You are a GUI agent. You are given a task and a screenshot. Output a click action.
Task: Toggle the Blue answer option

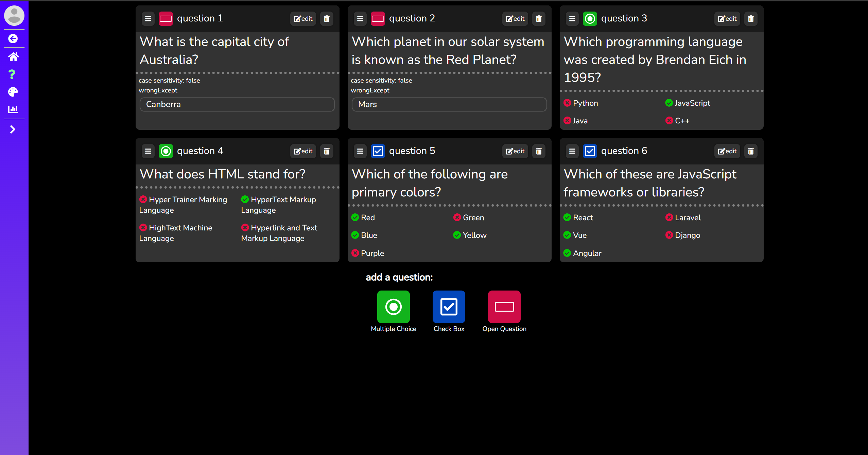[x=364, y=235]
